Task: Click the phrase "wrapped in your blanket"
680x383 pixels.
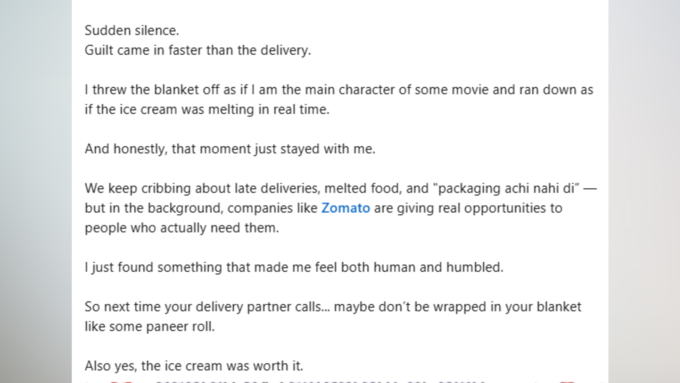Action: pos(507,307)
